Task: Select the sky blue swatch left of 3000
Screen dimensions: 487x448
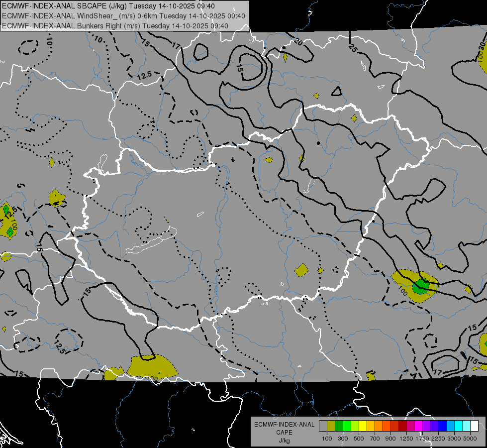Action: click(450, 426)
